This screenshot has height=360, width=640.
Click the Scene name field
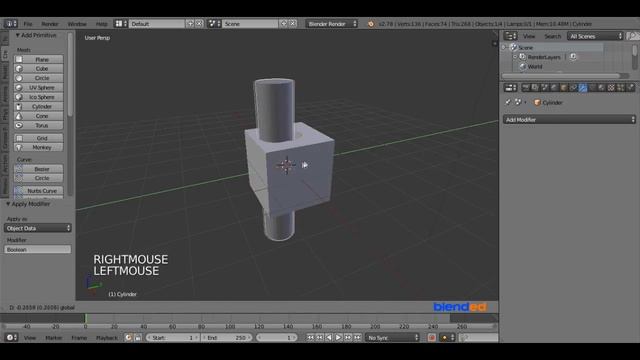250,24
